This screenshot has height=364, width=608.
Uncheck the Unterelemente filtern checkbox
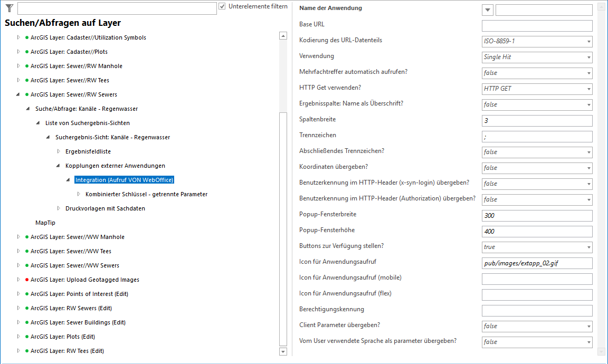click(x=222, y=6)
